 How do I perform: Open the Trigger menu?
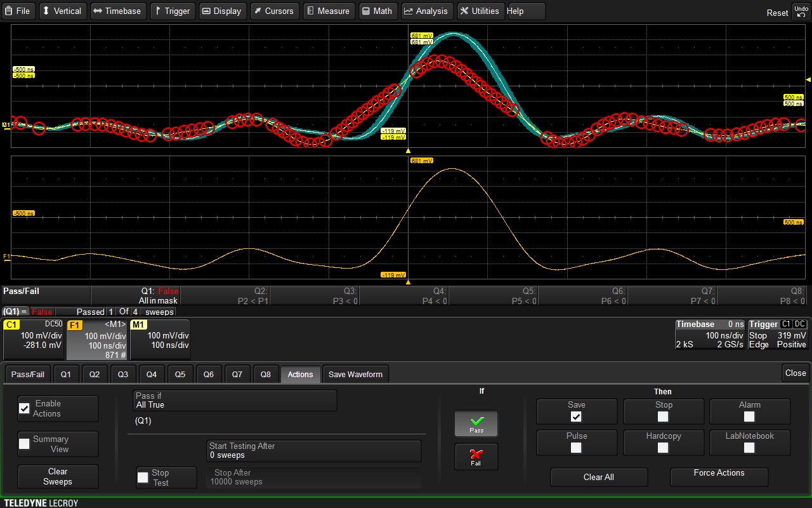tap(173, 11)
